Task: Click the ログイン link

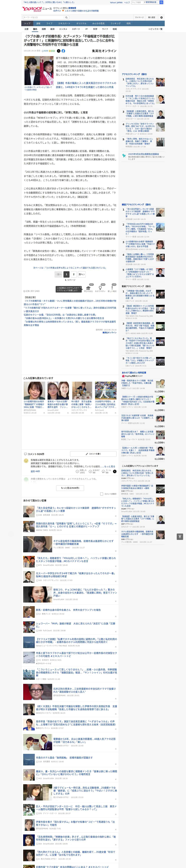Action: [x=57, y=11]
